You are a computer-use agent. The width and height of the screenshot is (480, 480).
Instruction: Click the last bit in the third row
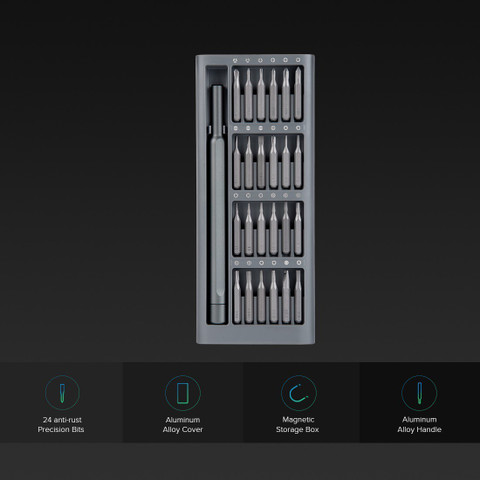pos(298,229)
